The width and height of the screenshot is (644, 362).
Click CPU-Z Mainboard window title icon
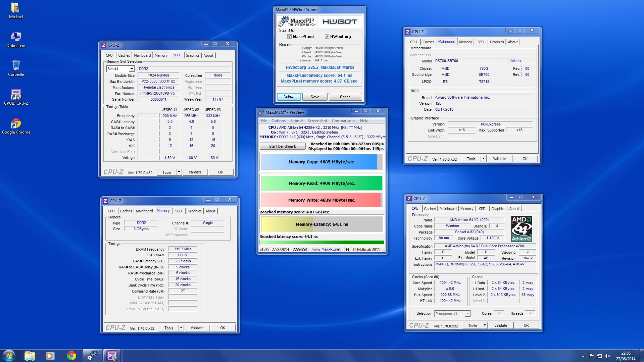407,32
